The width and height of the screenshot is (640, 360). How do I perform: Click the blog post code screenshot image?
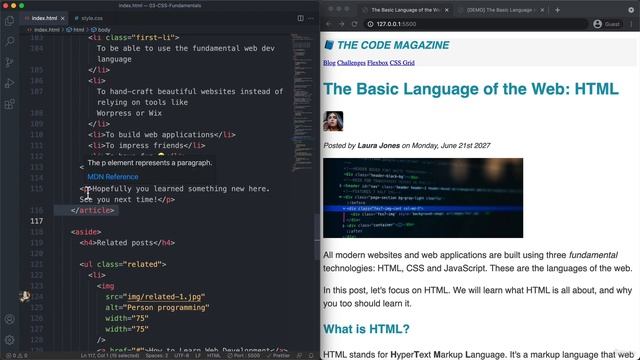coord(423,198)
